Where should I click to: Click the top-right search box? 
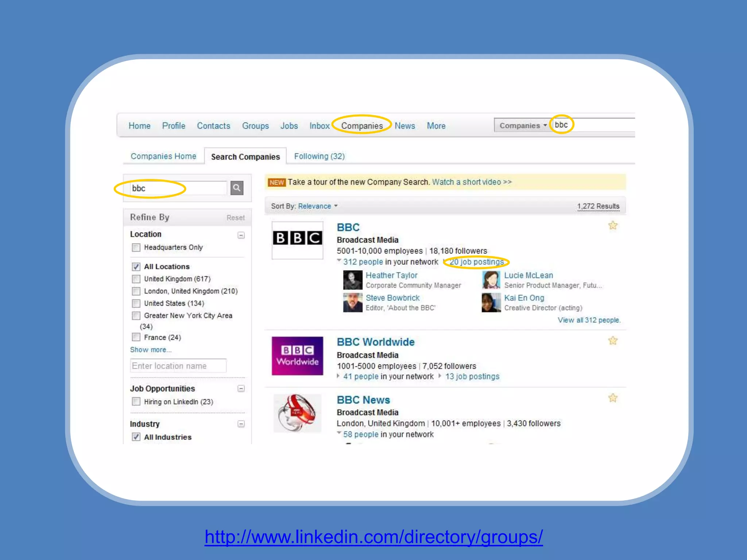click(594, 125)
